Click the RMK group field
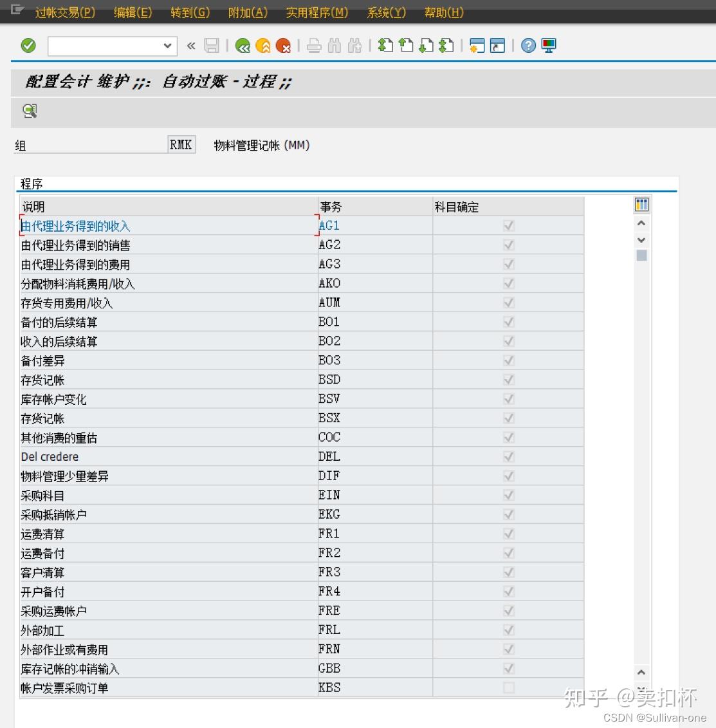716x728 pixels. click(x=181, y=144)
